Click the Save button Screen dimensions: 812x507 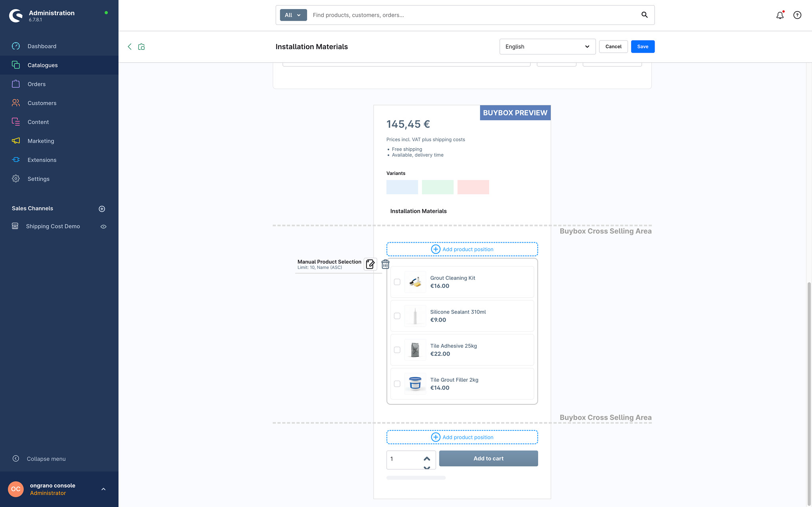pyautogui.click(x=643, y=46)
